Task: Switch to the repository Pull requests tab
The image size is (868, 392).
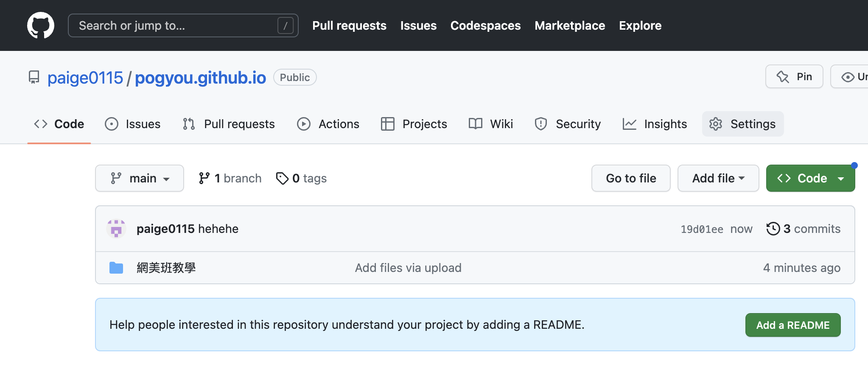Action: click(x=229, y=124)
